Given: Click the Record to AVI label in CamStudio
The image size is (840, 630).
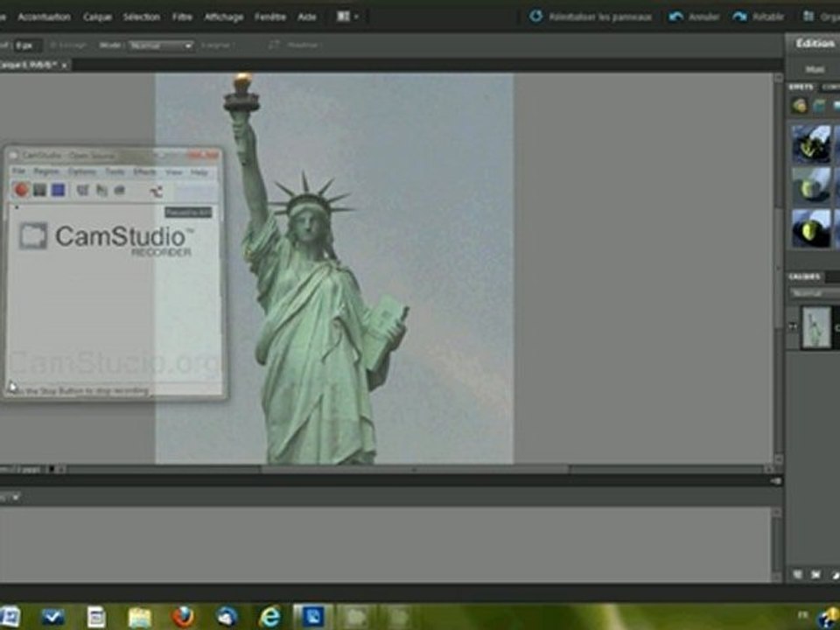Looking at the screenshot, I should tap(188, 213).
